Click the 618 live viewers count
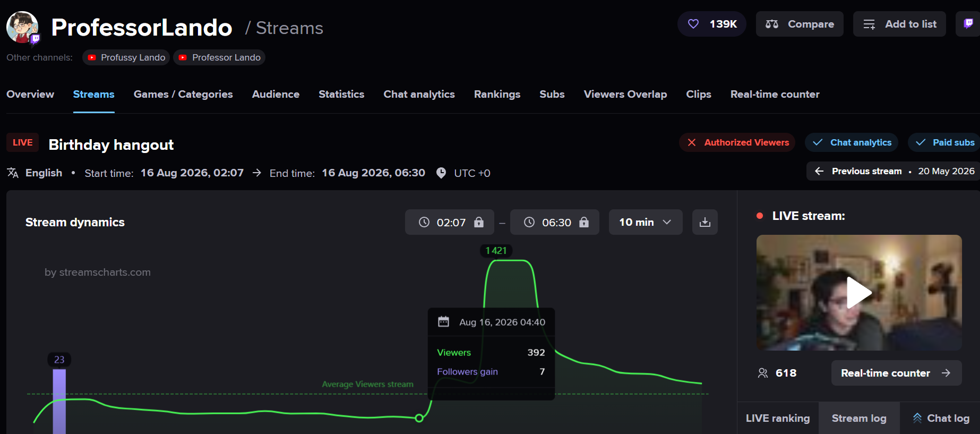The image size is (980, 434). coord(786,373)
